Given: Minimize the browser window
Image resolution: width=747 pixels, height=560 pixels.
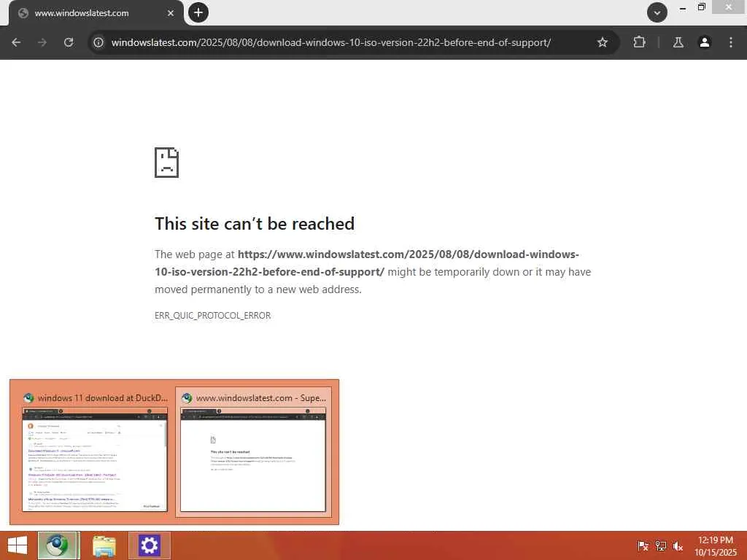Looking at the screenshot, I should 683,8.
